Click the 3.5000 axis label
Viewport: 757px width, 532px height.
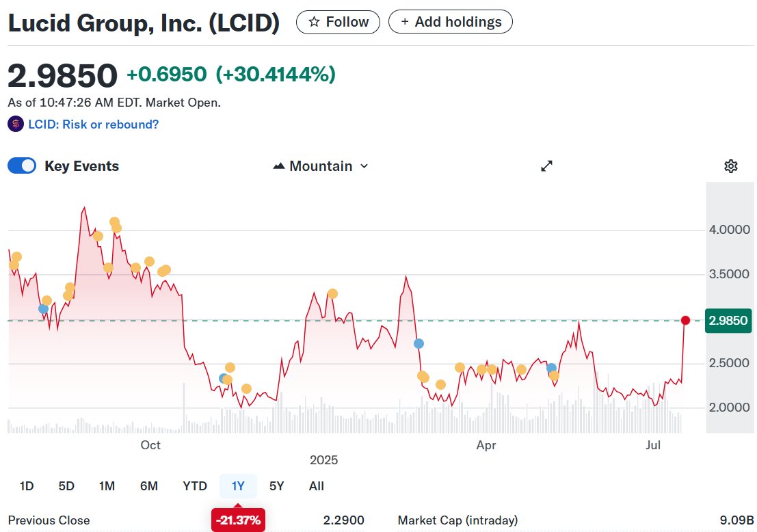(730, 274)
